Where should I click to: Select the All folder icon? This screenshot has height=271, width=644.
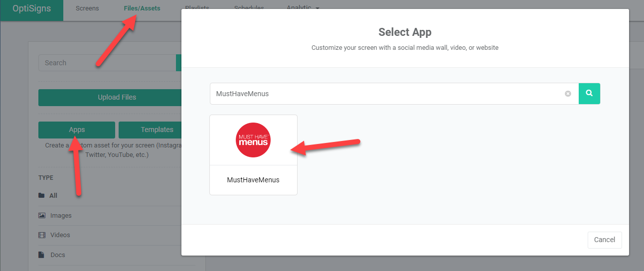tap(41, 196)
